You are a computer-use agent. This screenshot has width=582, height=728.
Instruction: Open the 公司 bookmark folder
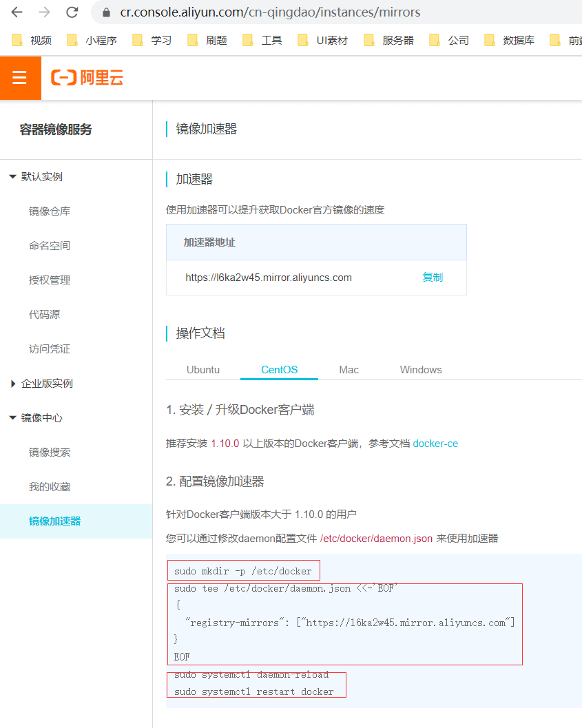click(449, 41)
